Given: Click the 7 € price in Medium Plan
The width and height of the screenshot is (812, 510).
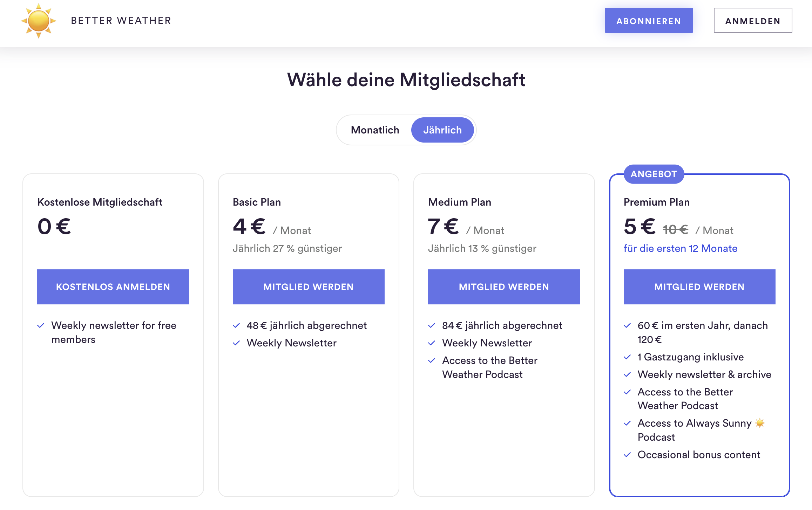Looking at the screenshot, I should click(x=444, y=226).
